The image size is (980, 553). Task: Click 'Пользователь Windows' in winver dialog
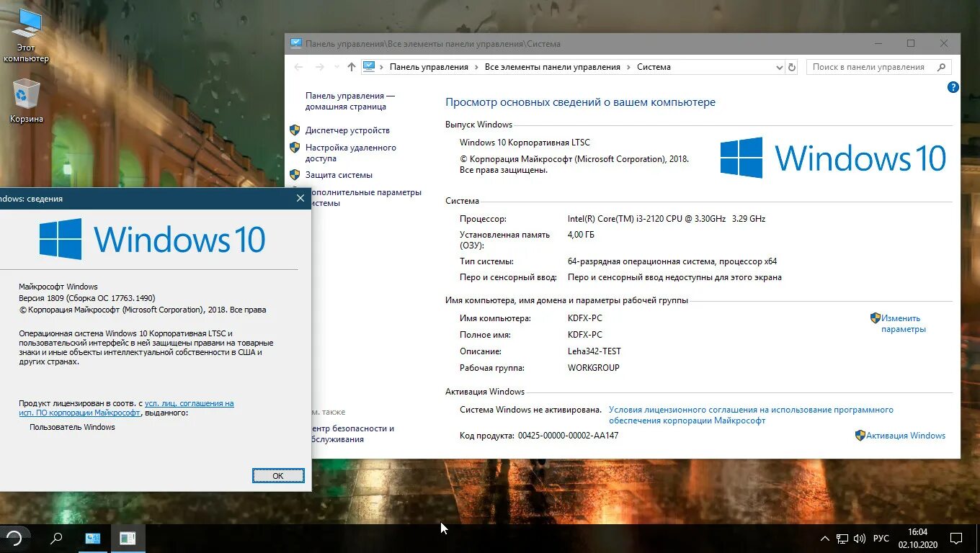[72, 427]
